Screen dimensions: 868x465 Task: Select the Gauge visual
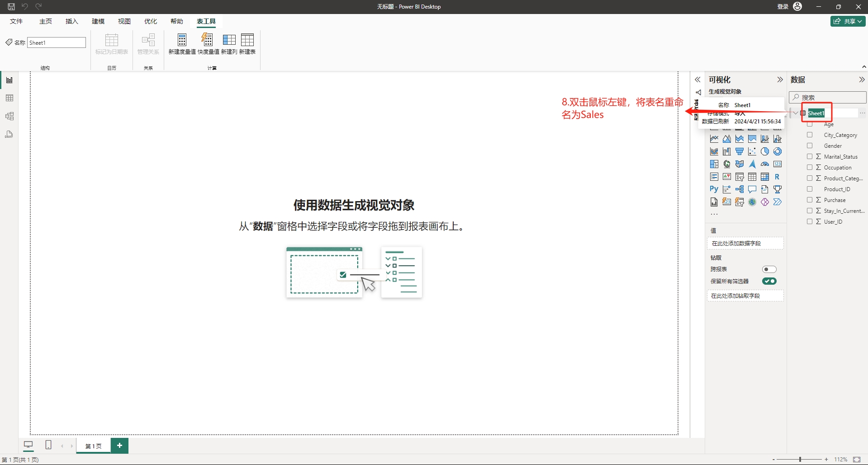click(765, 164)
